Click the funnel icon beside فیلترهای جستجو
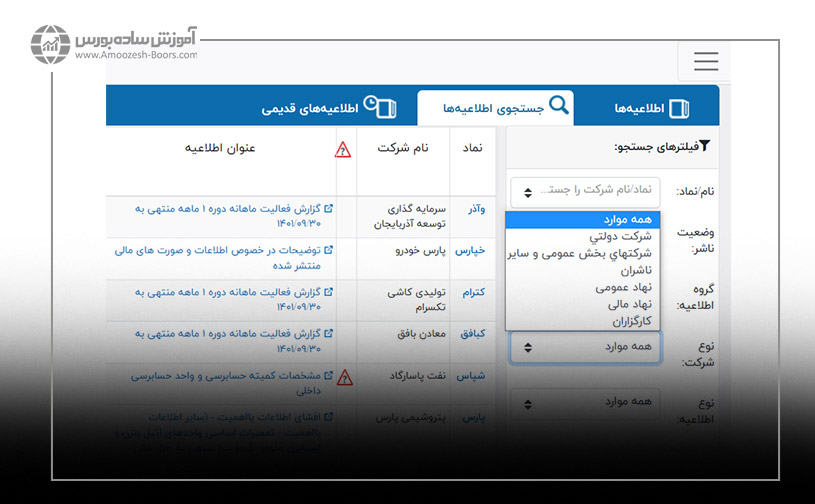815x504 pixels. click(704, 146)
